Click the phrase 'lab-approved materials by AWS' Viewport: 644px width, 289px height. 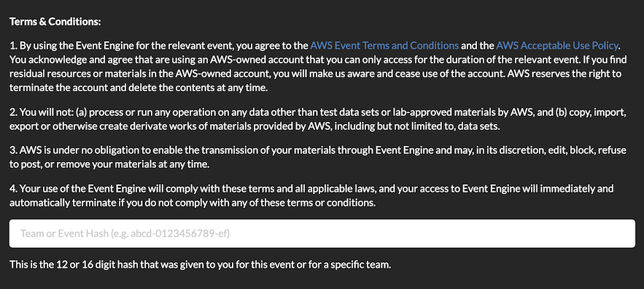click(448, 112)
